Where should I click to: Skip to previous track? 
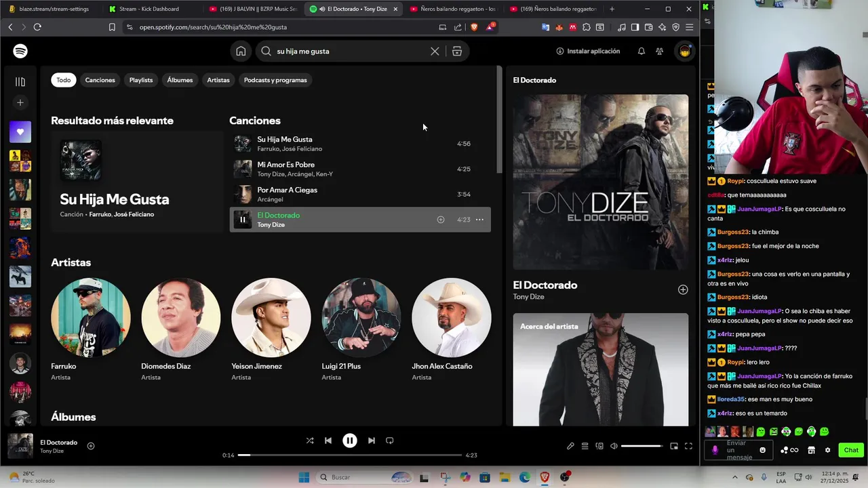pos(328,441)
